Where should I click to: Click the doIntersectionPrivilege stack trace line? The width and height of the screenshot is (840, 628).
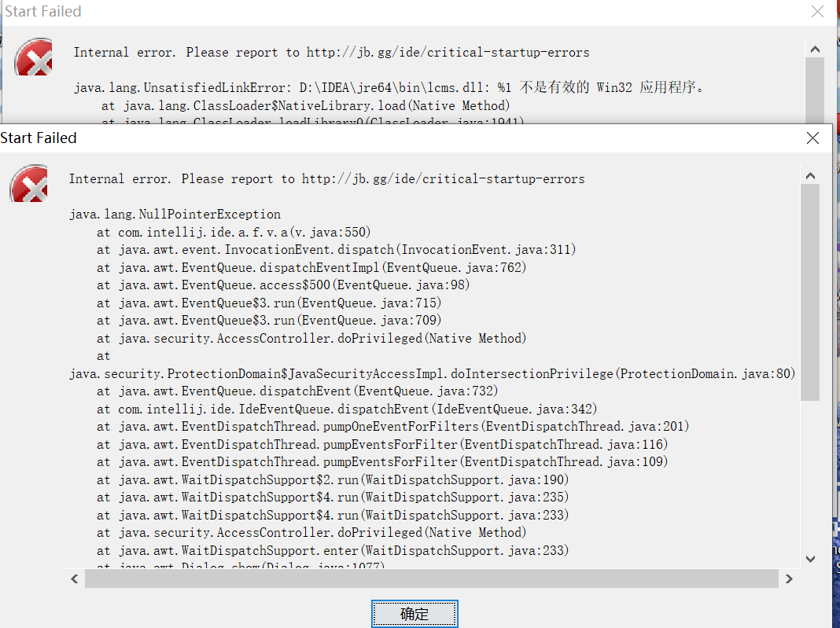(433, 373)
